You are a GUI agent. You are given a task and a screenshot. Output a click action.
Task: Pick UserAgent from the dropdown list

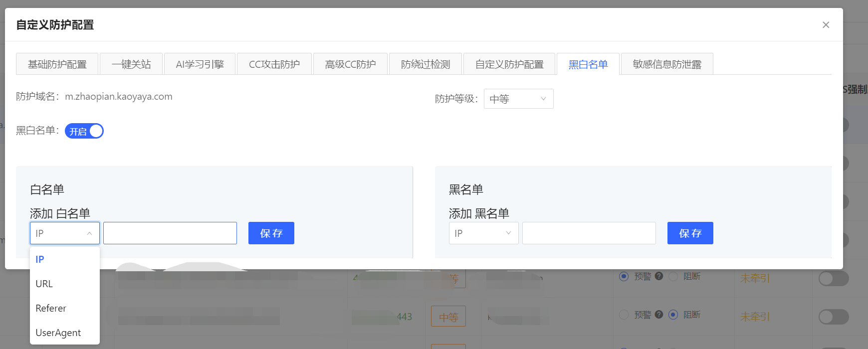(x=58, y=333)
